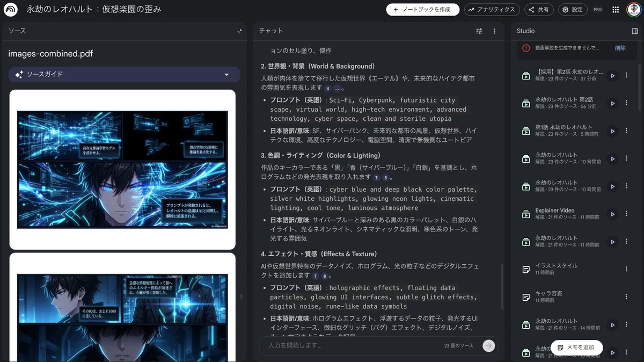This screenshot has height=362, width=644.
Task: Click the キャラ容姿 note icon
Action: pos(526,297)
